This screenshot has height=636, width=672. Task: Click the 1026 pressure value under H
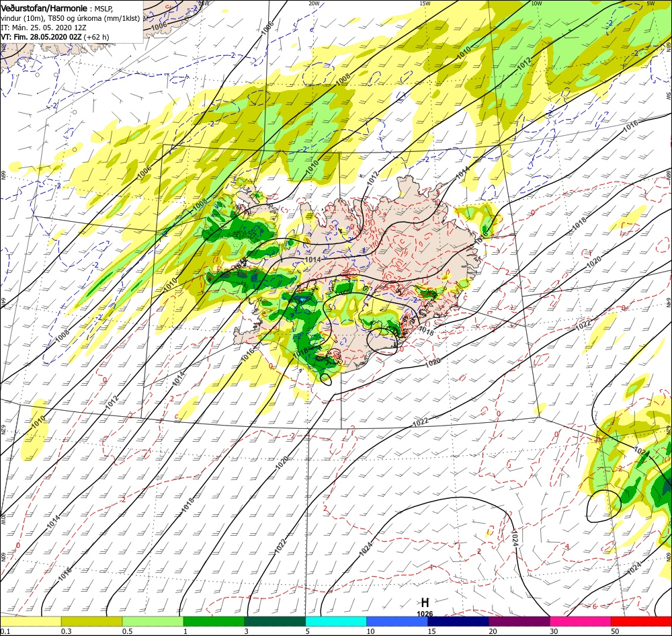[425, 614]
